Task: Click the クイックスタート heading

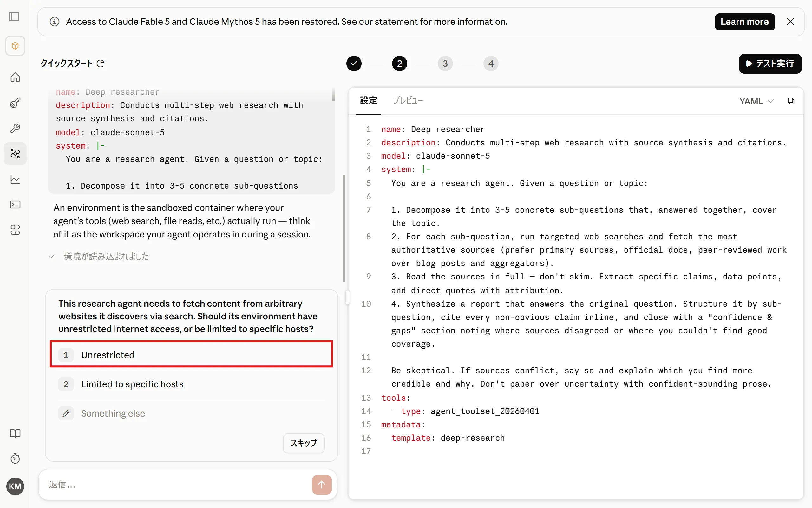Action: (66, 63)
